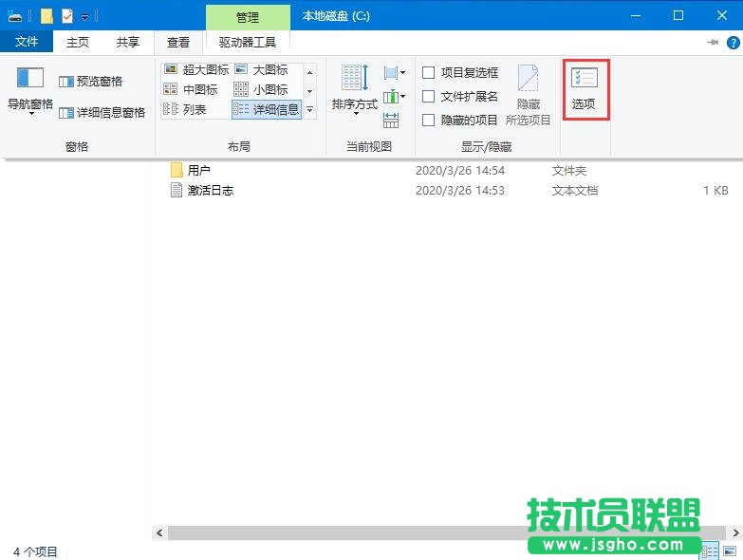743x560 pixels.
Task: Select List (列表) layout
Action: (x=185, y=110)
